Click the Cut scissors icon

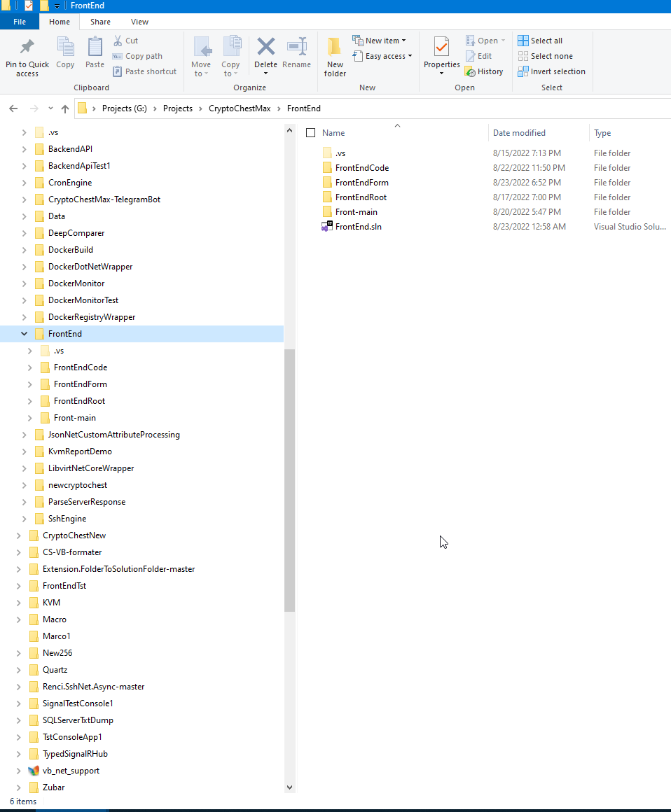118,41
